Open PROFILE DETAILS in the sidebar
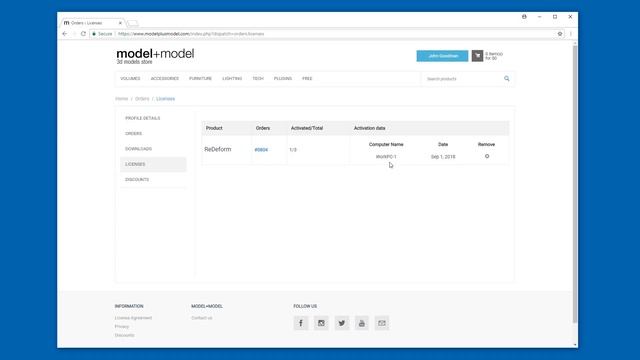The width and height of the screenshot is (640, 360). coord(153,118)
